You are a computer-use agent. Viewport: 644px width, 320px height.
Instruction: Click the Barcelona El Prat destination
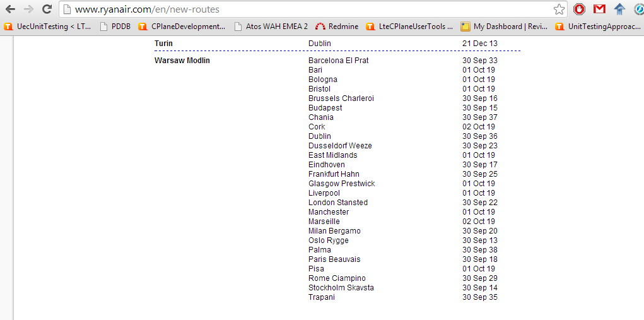(339, 61)
